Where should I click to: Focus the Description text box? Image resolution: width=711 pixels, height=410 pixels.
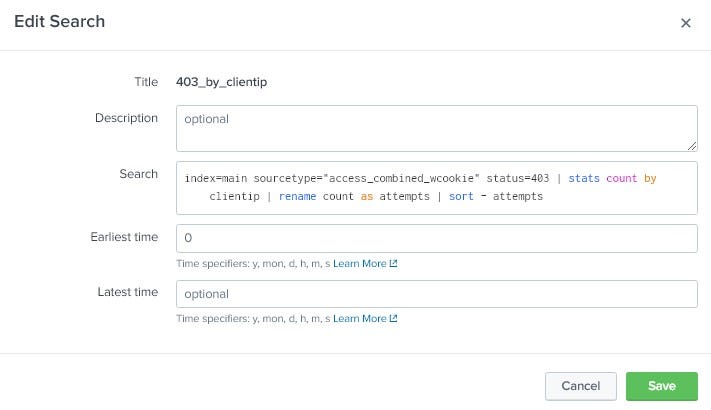click(x=436, y=128)
